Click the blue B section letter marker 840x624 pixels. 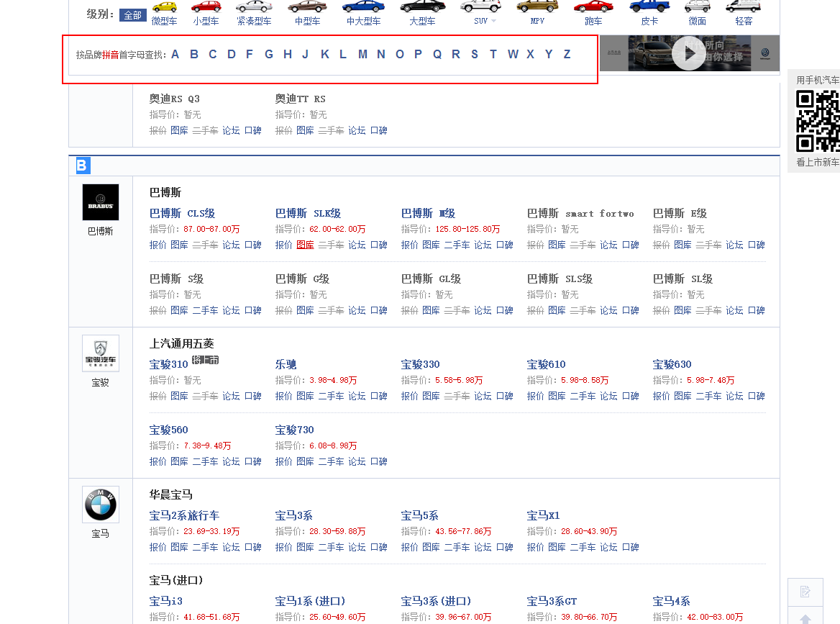tap(83, 165)
